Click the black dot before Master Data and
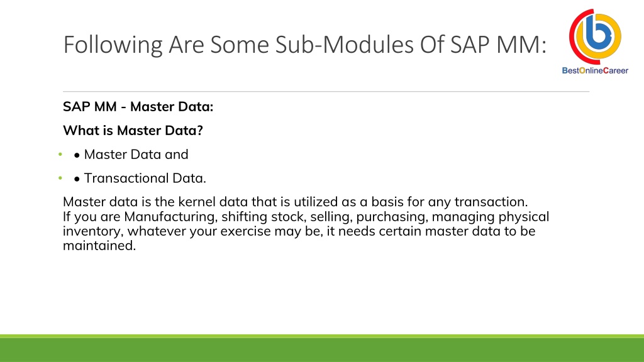644x362 pixels. (77, 156)
